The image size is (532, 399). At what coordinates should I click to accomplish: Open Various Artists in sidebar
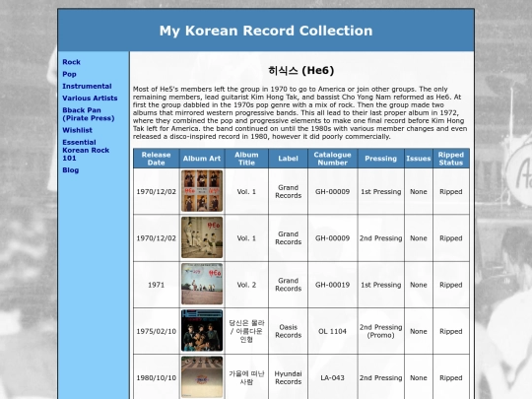pyautogui.click(x=90, y=99)
